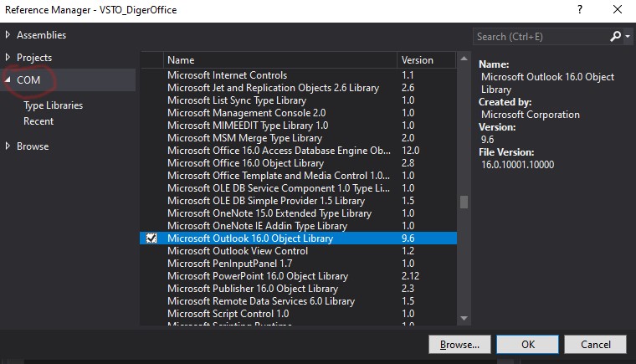Image resolution: width=636 pixels, height=364 pixels.
Task: Select Microsoft Remote Data Services 6.0 Library
Action: point(298,301)
